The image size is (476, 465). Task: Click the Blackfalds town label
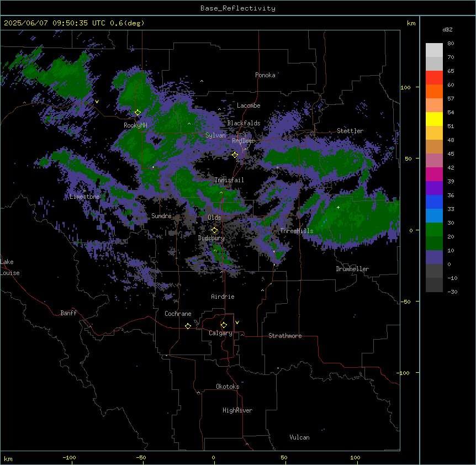point(244,123)
